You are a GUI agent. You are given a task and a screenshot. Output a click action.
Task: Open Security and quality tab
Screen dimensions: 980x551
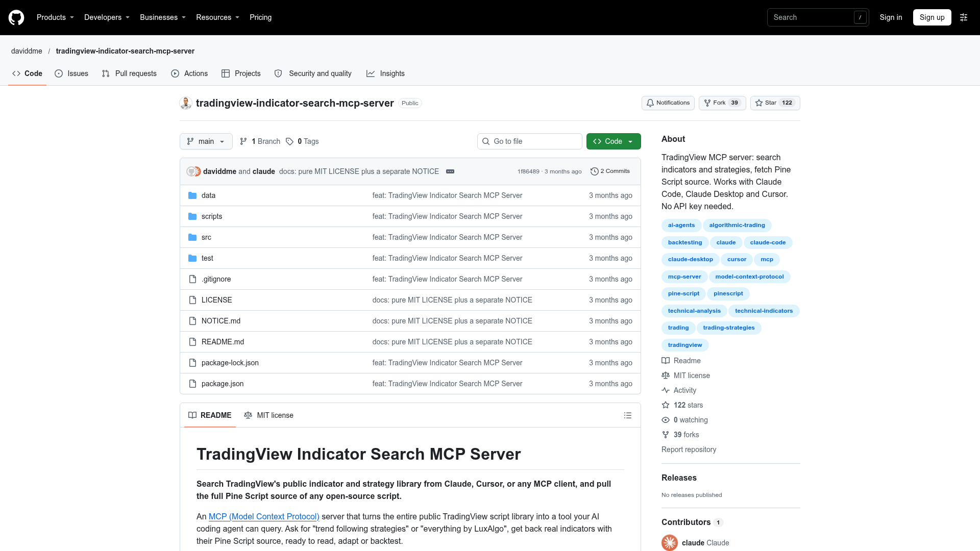pos(313,73)
